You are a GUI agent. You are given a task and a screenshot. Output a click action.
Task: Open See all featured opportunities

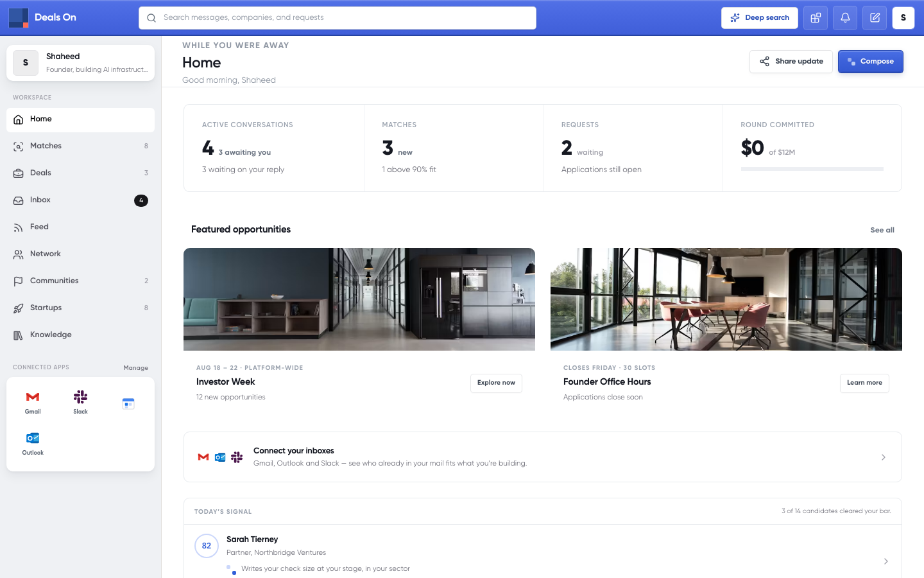882,230
